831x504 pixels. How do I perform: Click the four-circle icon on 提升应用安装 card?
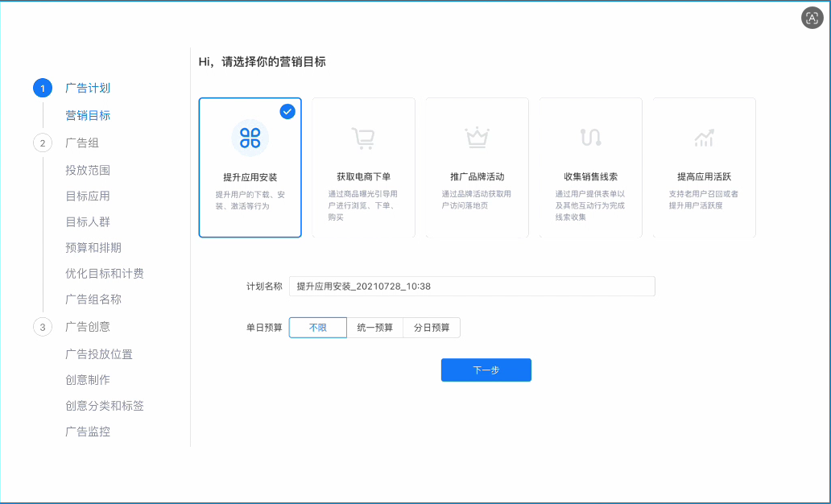pos(250,137)
